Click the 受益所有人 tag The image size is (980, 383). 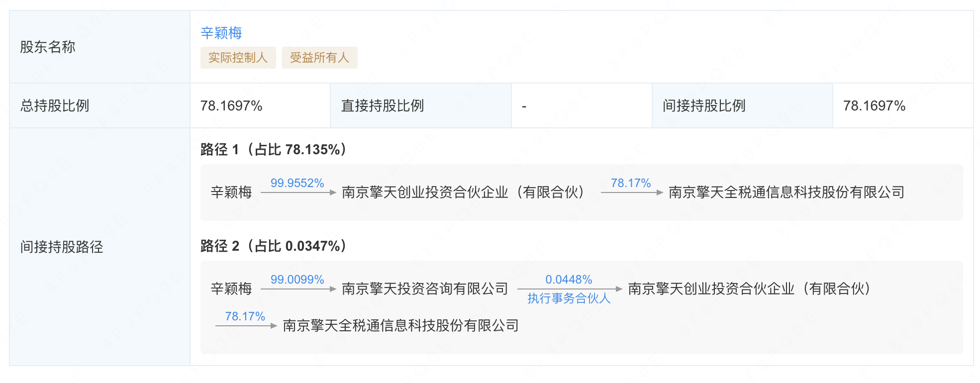(319, 58)
